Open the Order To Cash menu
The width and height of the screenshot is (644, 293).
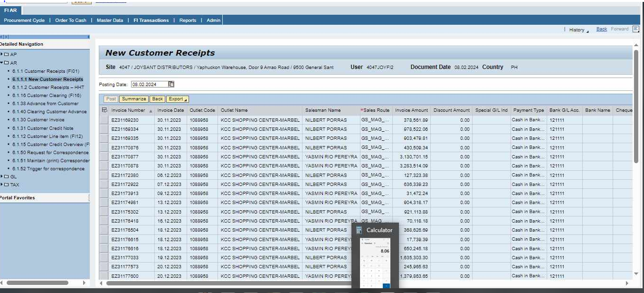click(71, 20)
